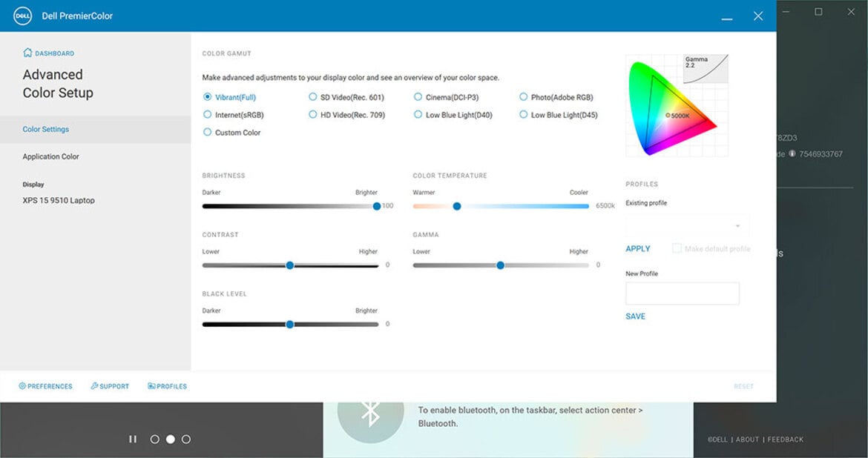The image size is (868, 458).
Task: Open FEEDBACK link in background window
Action: [x=786, y=439]
